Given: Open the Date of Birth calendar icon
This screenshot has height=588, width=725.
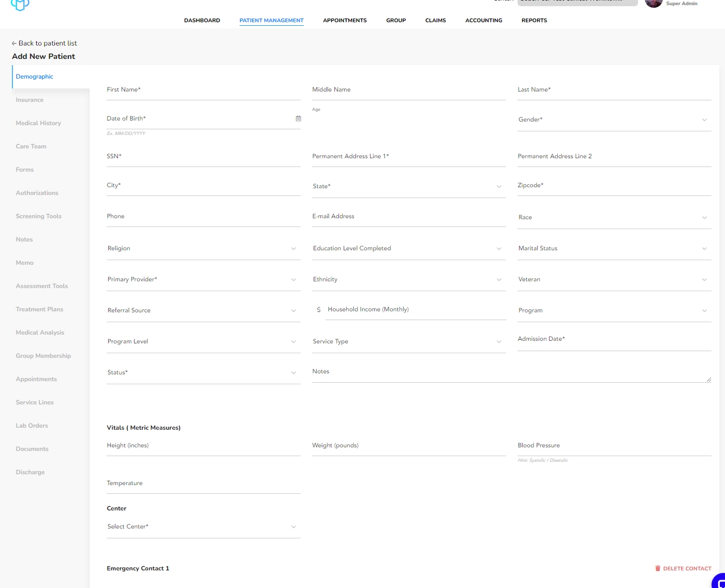Looking at the screenshot, I should (x=298, y=118).
